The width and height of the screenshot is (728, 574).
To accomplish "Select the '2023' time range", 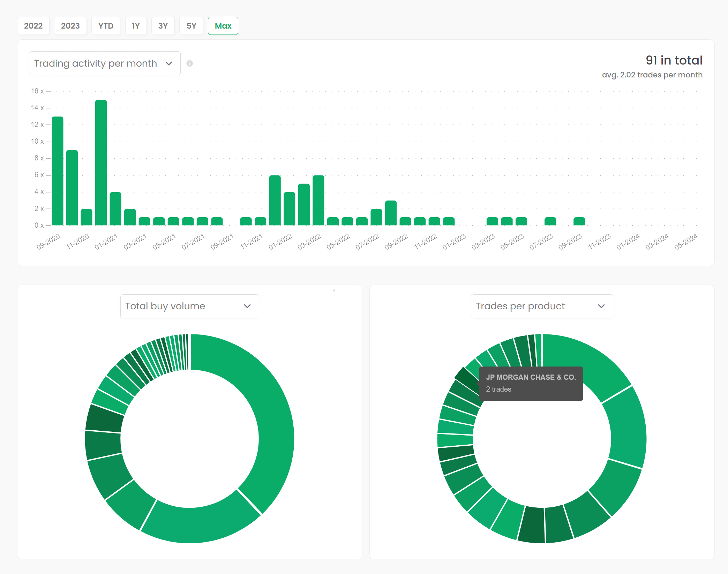I will (70, 25).
